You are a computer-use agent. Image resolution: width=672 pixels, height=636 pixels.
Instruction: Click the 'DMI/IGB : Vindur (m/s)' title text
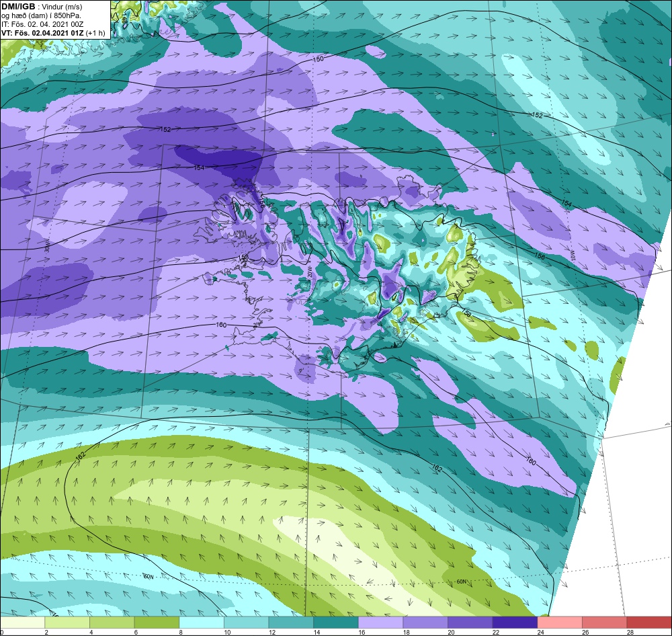[42, 7]
